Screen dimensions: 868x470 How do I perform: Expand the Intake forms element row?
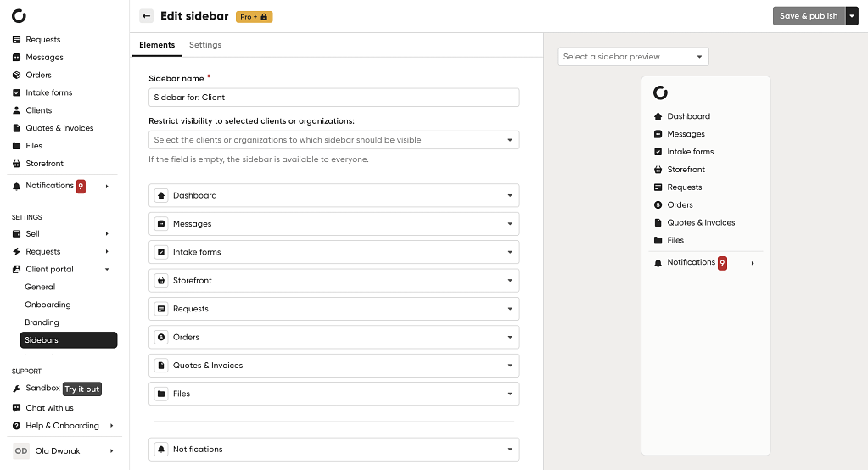coord(510,252)
